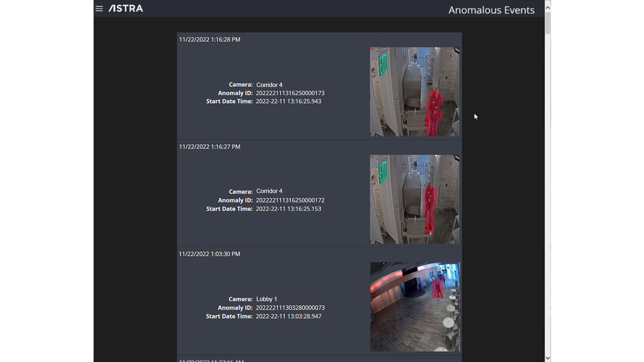The height and width of the screenshot is (362, 644).
Task: Click the Anomalous Events page title
Action: 491,10
